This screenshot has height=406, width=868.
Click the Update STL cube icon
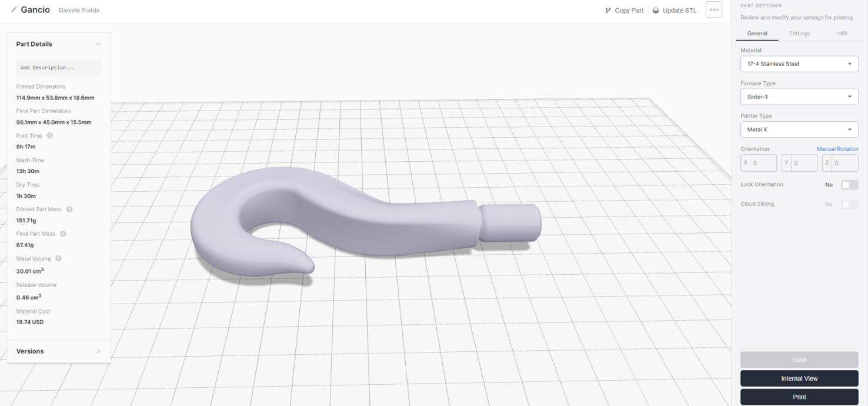pos(656,11)
